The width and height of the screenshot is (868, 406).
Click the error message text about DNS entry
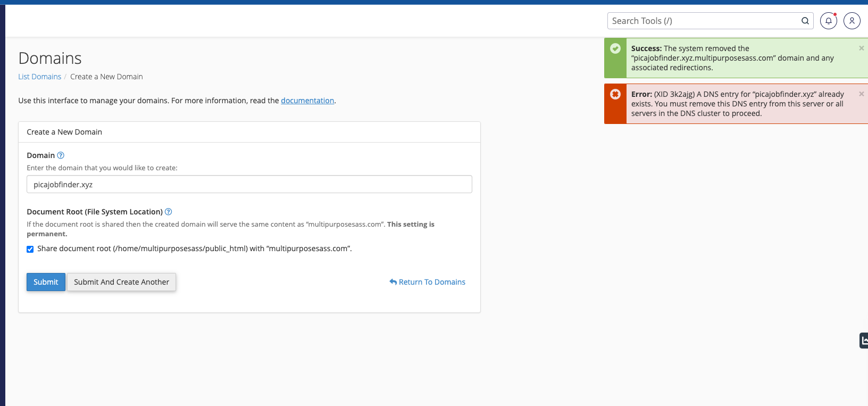pos(738,104)
